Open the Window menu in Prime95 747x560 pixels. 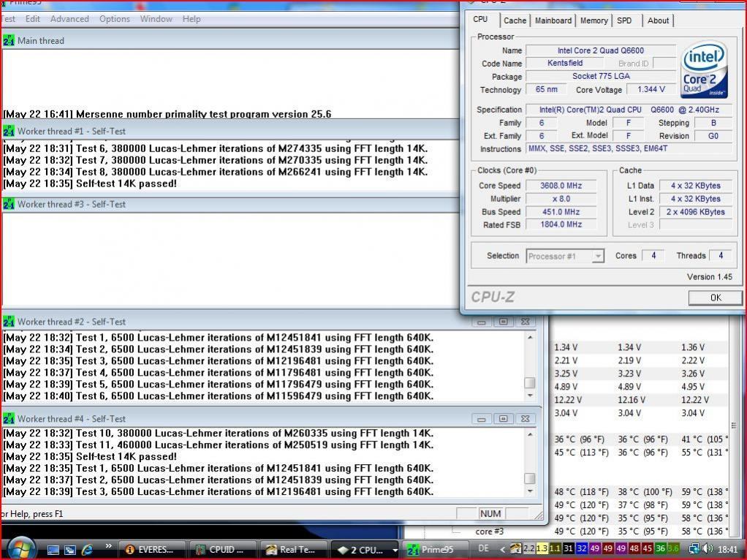coord(156,19)
